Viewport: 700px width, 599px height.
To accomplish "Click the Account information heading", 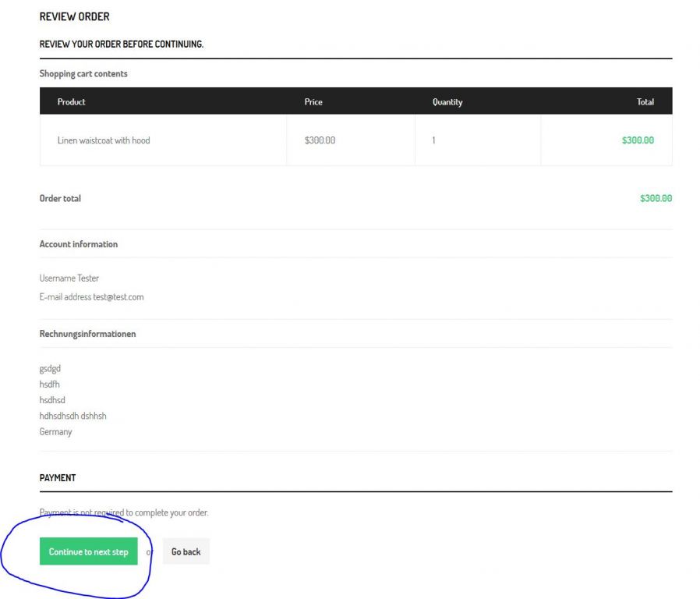I will point(79,244).
